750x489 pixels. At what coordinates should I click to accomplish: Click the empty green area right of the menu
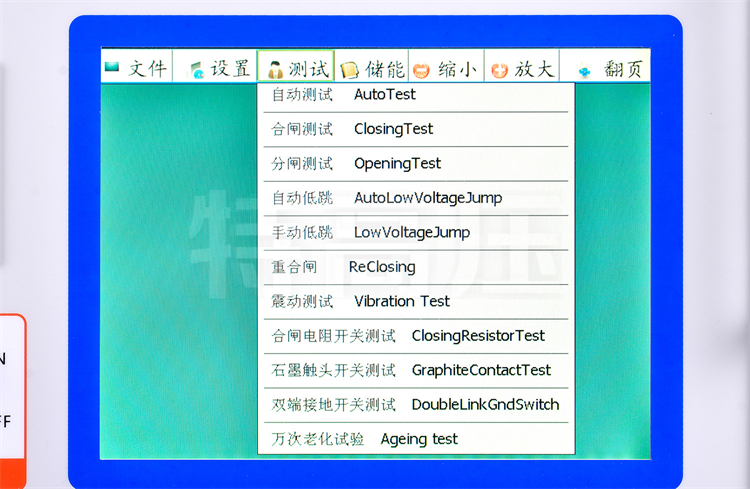click(x=612, y=270)
